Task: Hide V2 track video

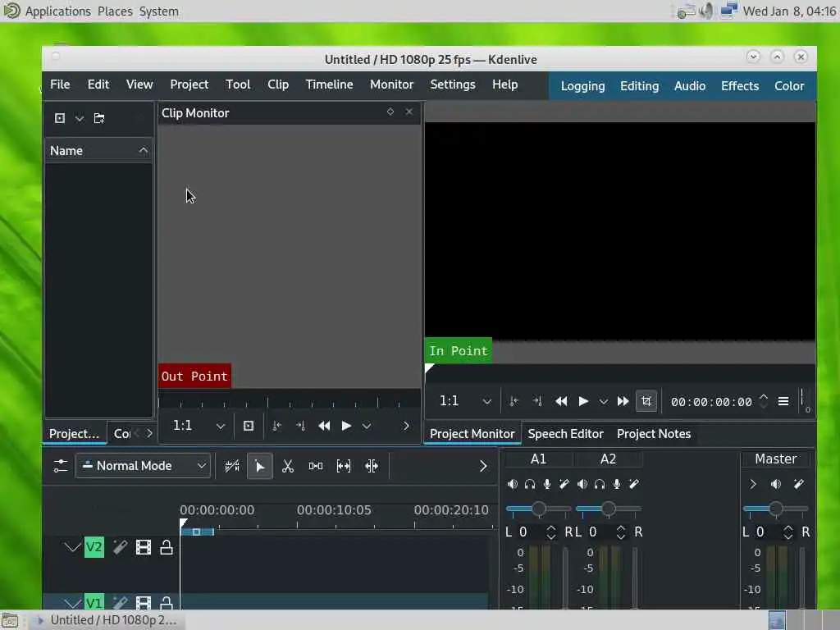Action: [143, 547]
